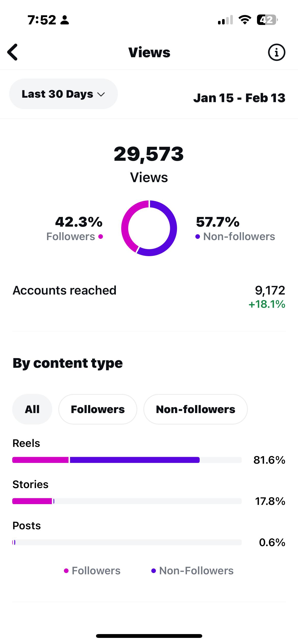Select the Followers content filter chip
This screenshot has height=644, width=298.
pos(98,409)
